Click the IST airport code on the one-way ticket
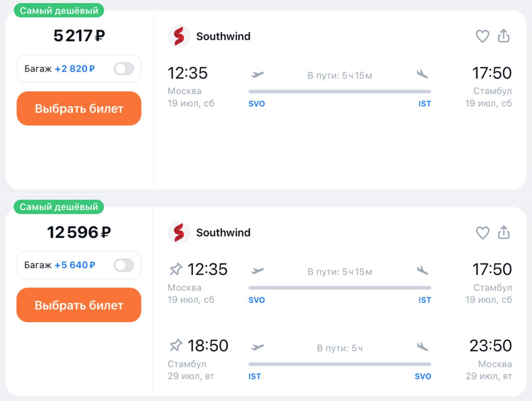Image resolution: width=532 pixels, height=401 pixels. (424, 104)
